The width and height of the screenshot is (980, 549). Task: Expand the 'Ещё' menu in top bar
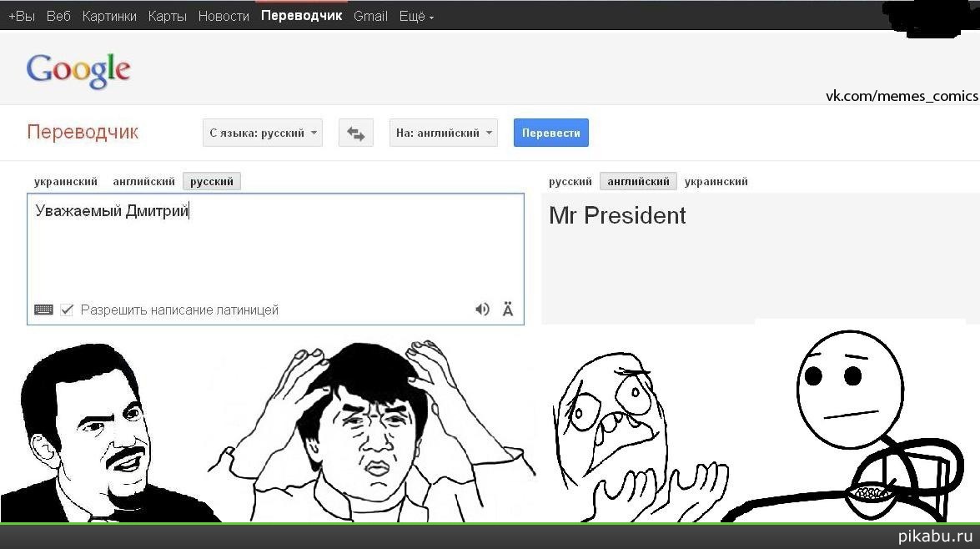tap(416, 16)
